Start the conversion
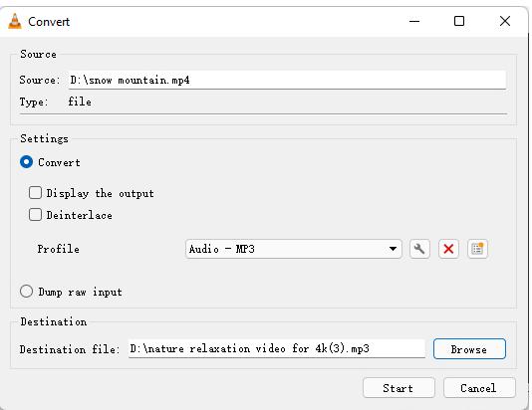 [x=399, y=388]
